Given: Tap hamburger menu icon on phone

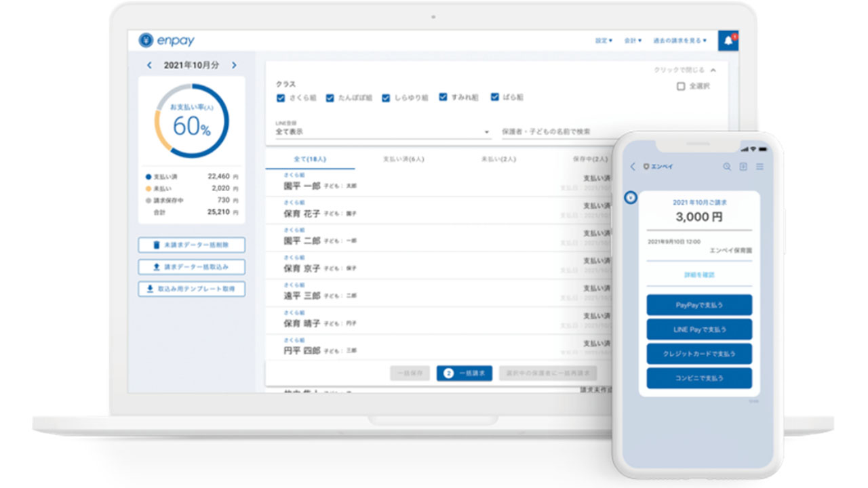Looking at the screenshot, I should pyautogui.click(x=759, y=167).
